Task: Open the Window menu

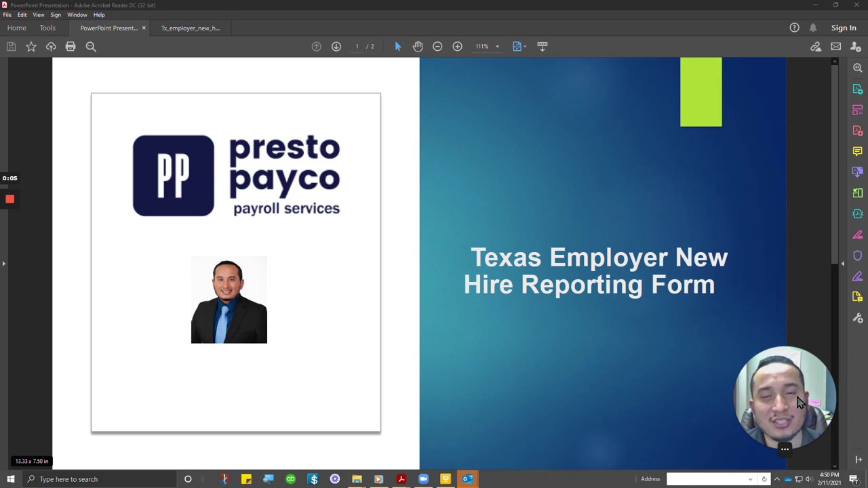Action: [77, 15]
